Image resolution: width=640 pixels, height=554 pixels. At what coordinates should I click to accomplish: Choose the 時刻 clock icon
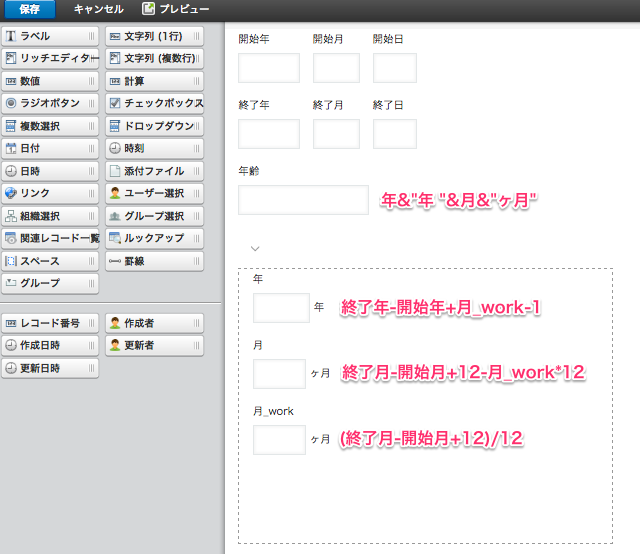(x=115, y=148)
